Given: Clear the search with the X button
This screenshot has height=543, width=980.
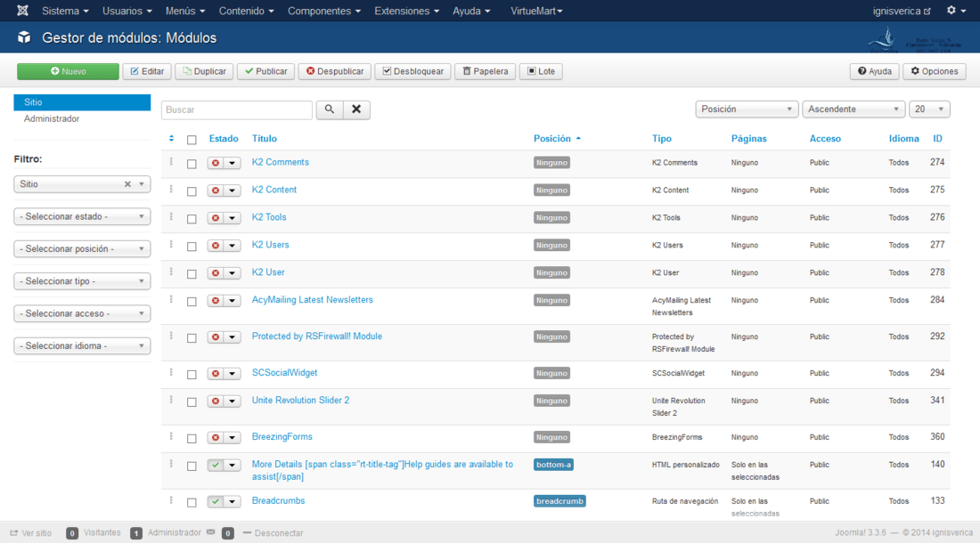Looking at the screenshot, I should (x=356, y=109).
